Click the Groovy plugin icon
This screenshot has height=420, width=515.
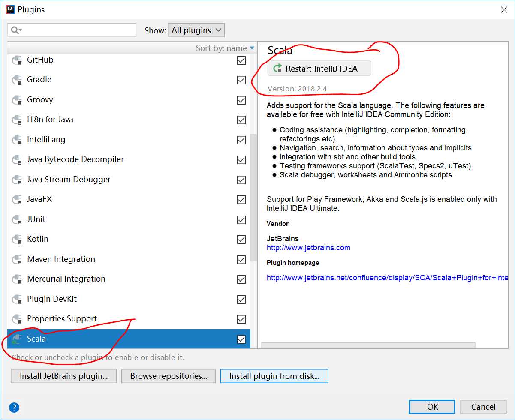(17, 100)
